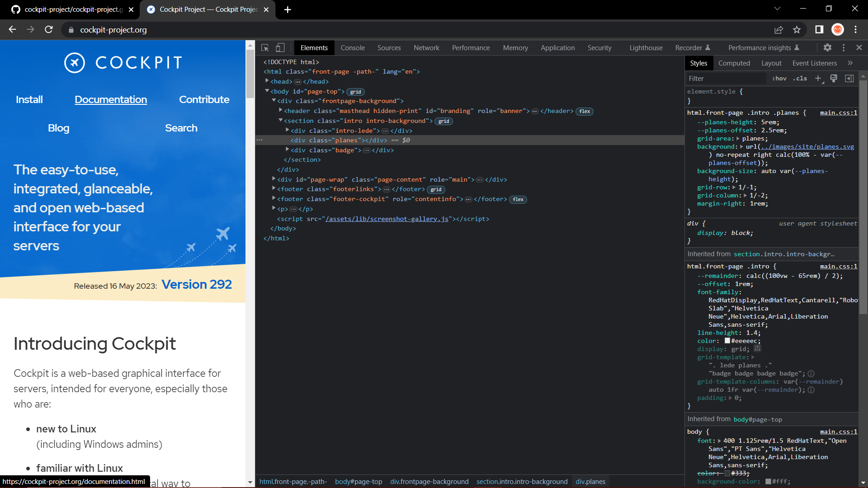Toggle rendering emulations paintbrush icon

click(834, 78)
